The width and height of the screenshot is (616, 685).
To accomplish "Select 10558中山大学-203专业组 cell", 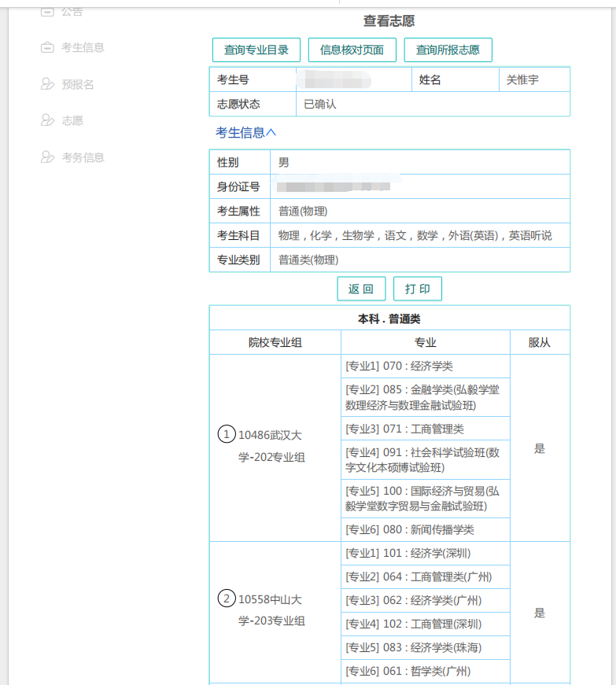I will click(275, 612).
